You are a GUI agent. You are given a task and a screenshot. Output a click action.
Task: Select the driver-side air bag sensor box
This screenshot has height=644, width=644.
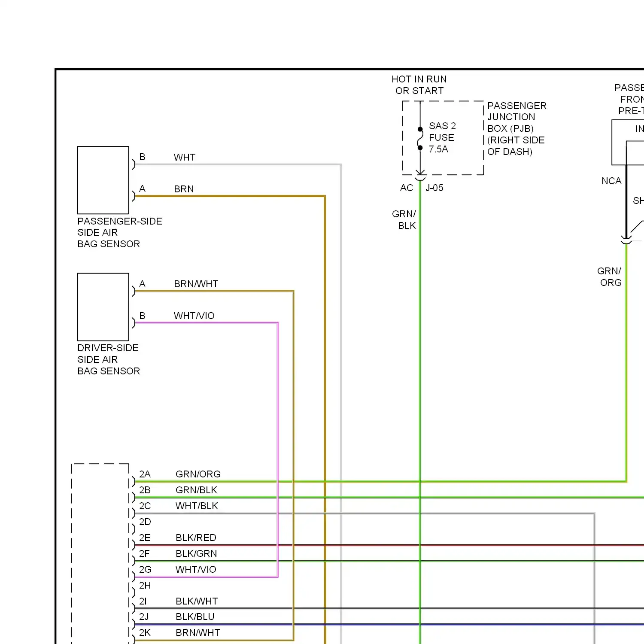[x=103, y=307]
